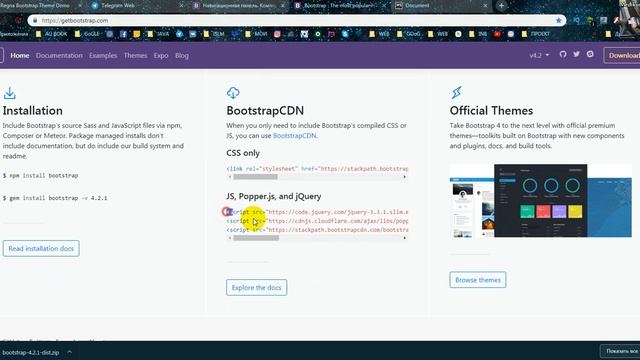Viewport: 640px width, 360px height.
Task: Open the Bootstrap GitHub icon link
Action: point(563,54)
